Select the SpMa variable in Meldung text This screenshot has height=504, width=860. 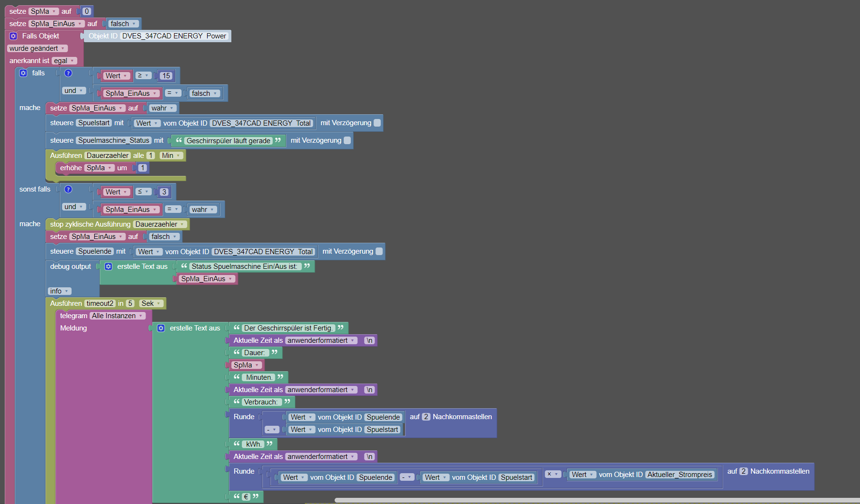tap(247, 365)
